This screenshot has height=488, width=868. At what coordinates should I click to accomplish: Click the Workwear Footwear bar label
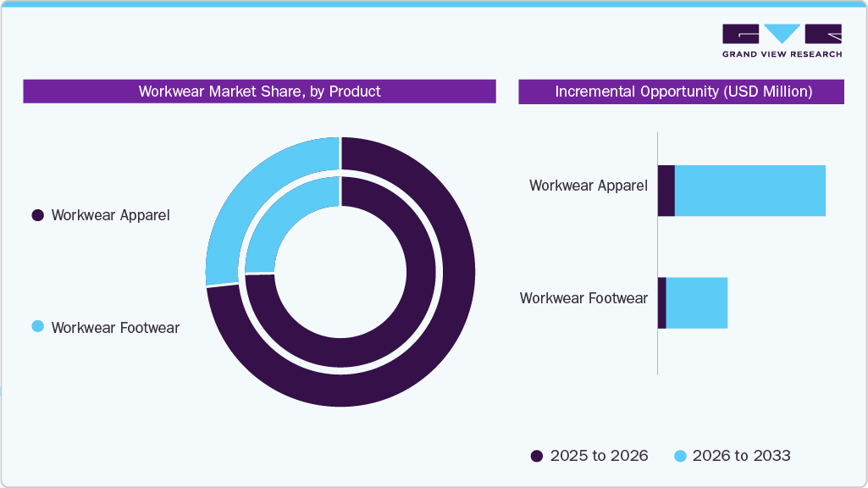point(584,298)
